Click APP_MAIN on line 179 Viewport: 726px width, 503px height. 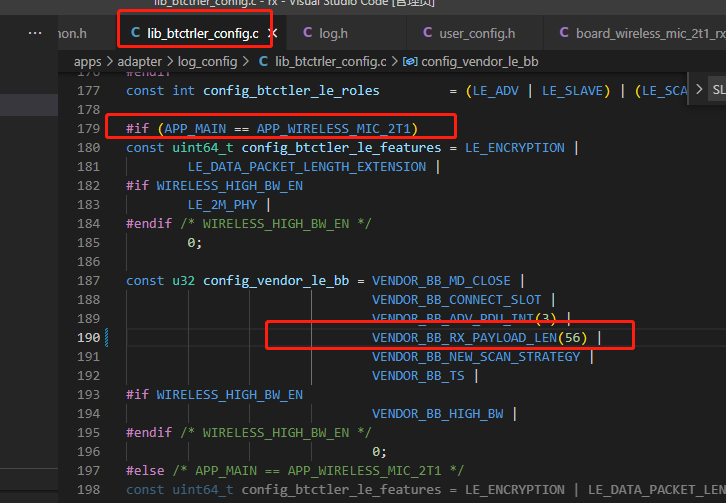195,129
